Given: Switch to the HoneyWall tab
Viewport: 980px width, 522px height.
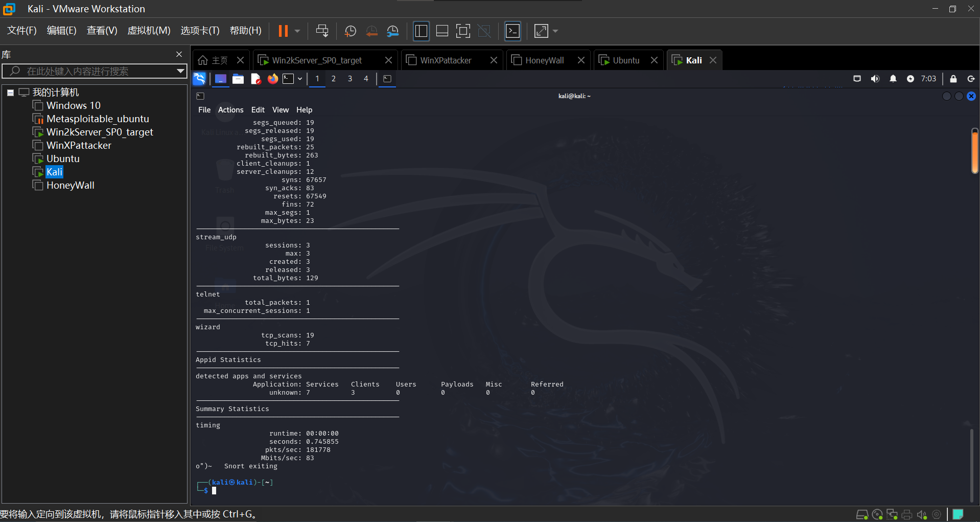Looking at the screenshot, I should coord(545,60).
